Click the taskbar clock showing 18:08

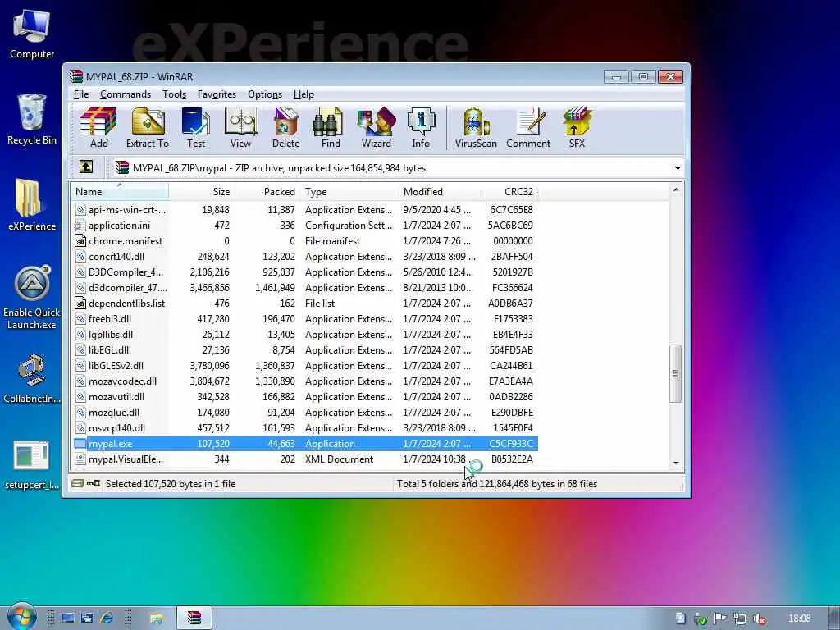pos(799,619)
